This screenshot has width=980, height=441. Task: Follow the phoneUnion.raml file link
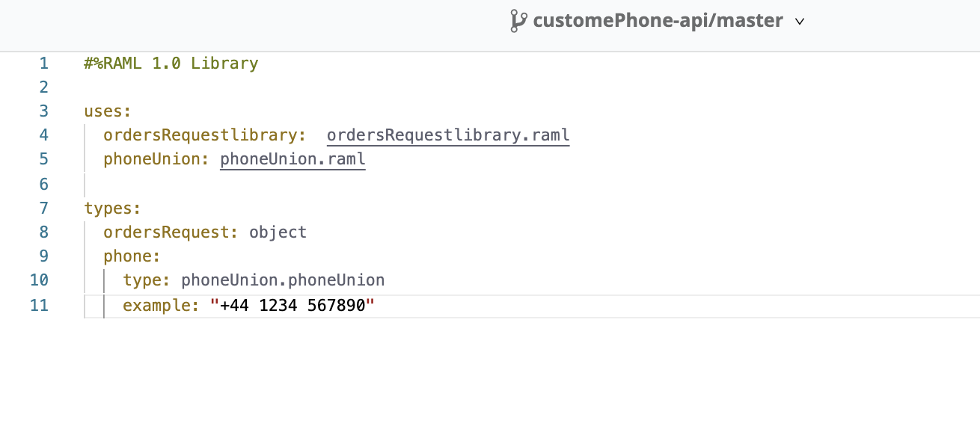click(293, 159)
